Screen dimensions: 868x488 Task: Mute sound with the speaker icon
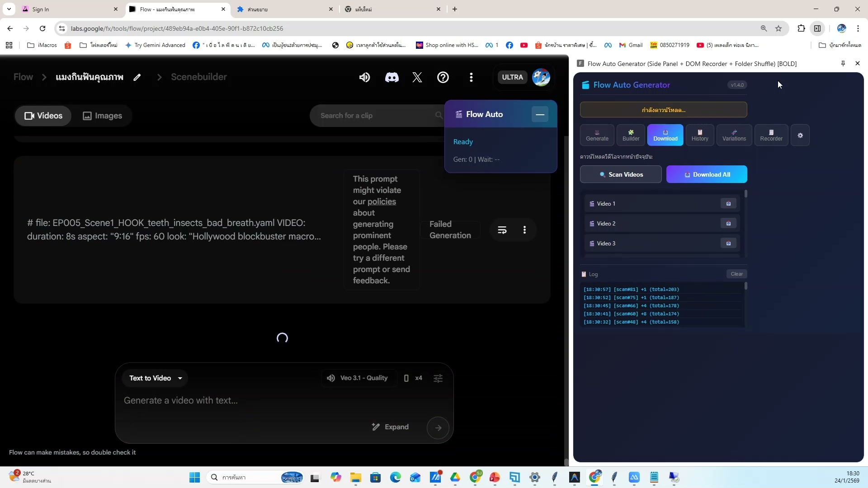click(x=364, y=77)
